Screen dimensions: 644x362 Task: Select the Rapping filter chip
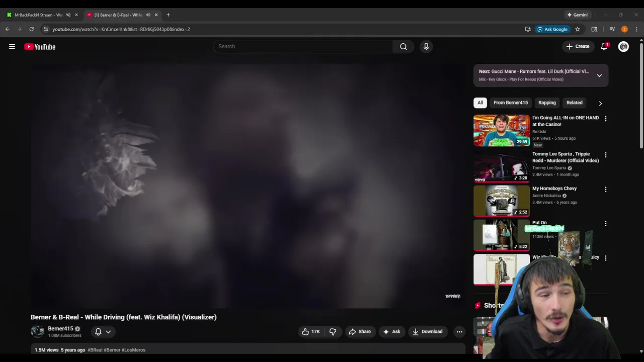click(x=547, y=103)
